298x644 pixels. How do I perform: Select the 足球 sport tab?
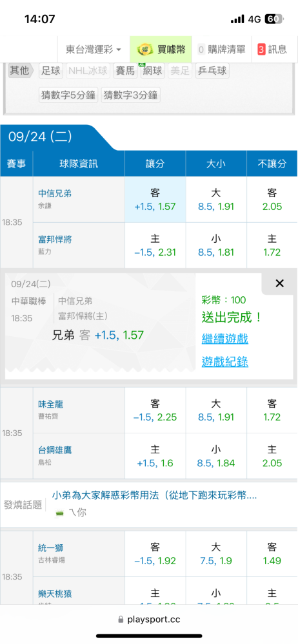point(51,71)
